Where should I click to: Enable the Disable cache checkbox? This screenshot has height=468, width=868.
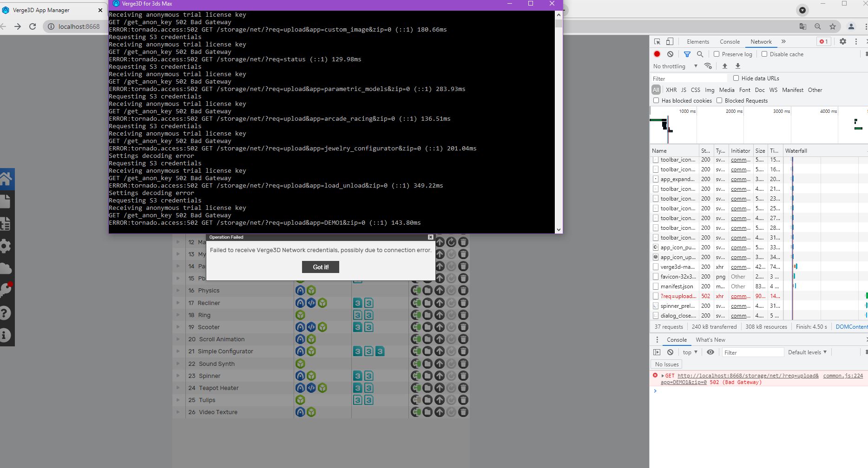point(764,54)
